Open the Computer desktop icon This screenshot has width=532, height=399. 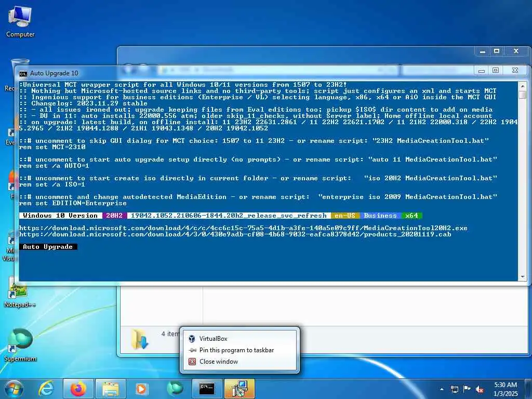20,22
